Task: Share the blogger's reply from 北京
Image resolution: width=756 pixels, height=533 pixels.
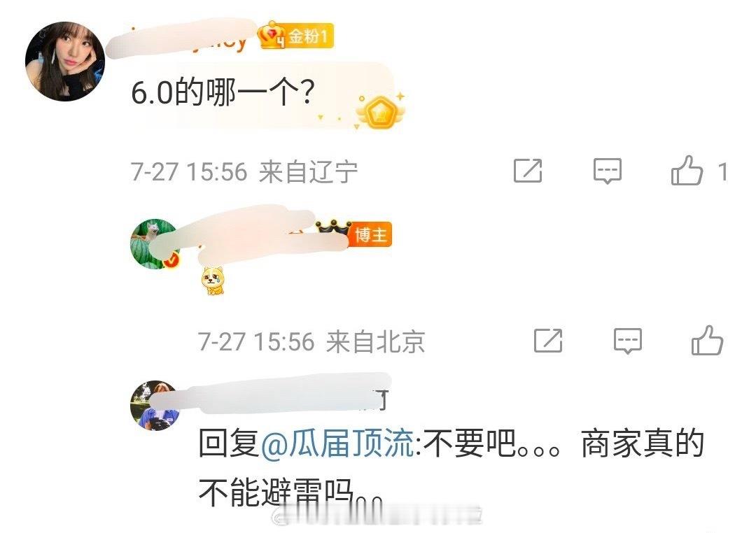Action: click(x=548, y=341)
